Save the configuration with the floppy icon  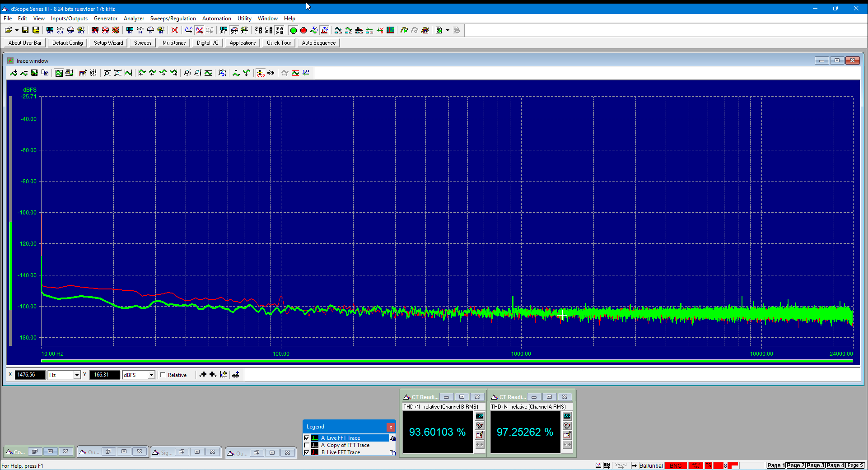[x=25, y=30]
